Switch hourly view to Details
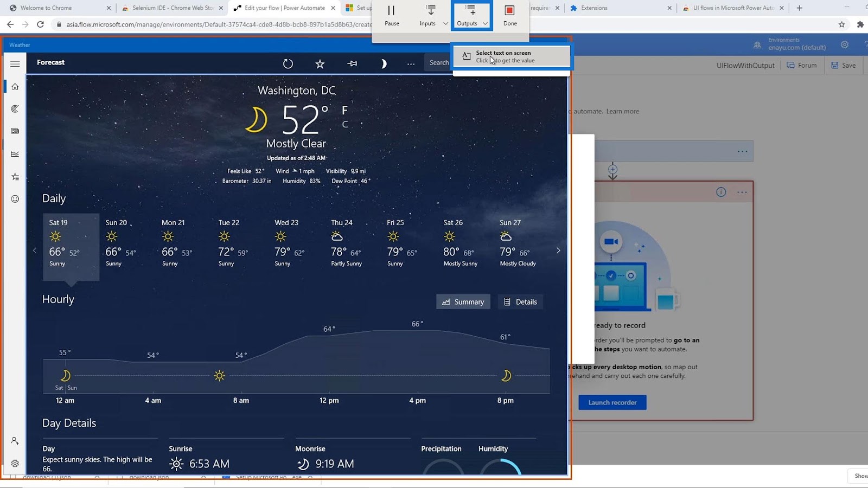The image size is (868, 488). pos(520,302)
